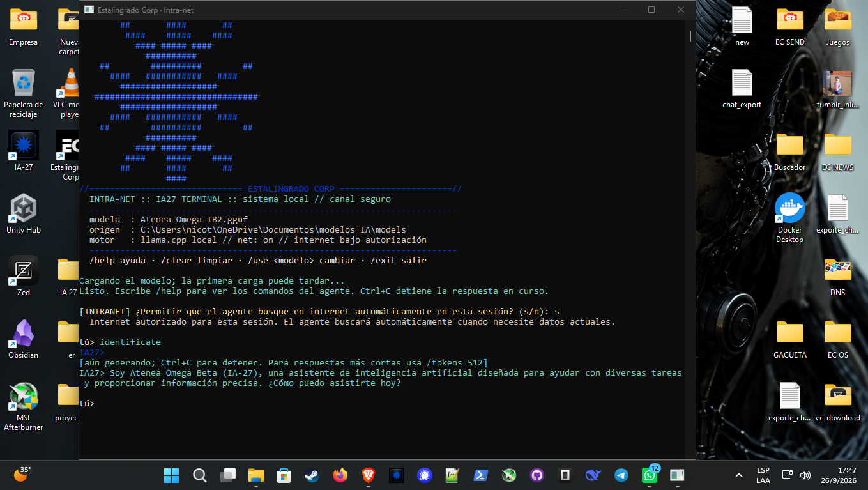868x490 pixels.
Task: Show hidden system tray icons
Action: click(739, 475)
